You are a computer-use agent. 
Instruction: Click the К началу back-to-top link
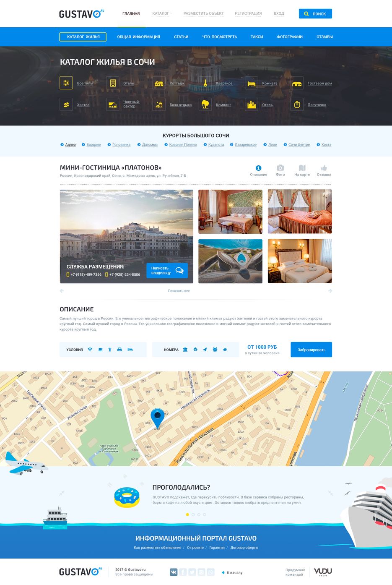pos(232,572)
